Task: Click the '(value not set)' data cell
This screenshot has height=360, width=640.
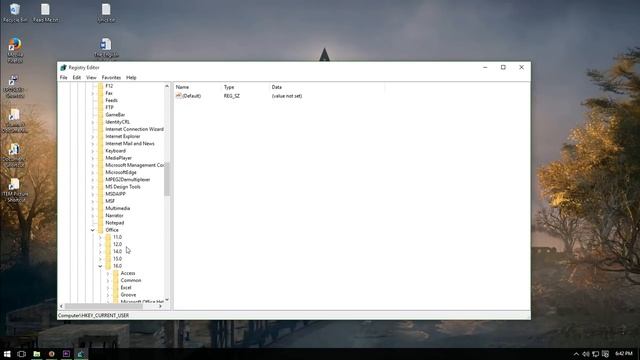Action: [287, 96]
